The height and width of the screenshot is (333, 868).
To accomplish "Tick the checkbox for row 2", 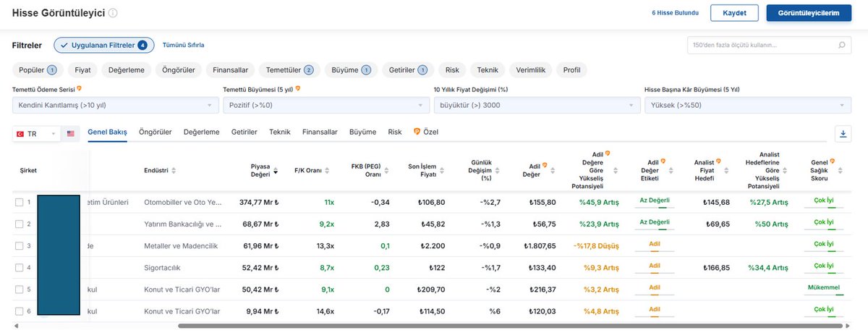I will 19,224.
